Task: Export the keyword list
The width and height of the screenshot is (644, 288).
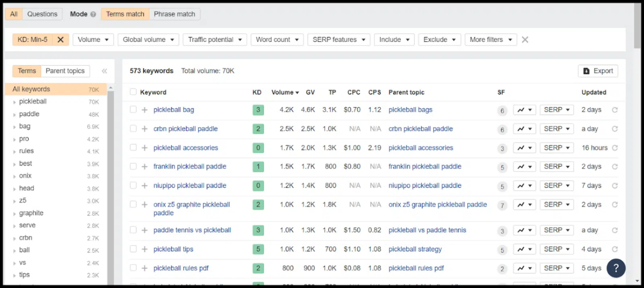Action: pyautogui.click(x=598, y=71)
